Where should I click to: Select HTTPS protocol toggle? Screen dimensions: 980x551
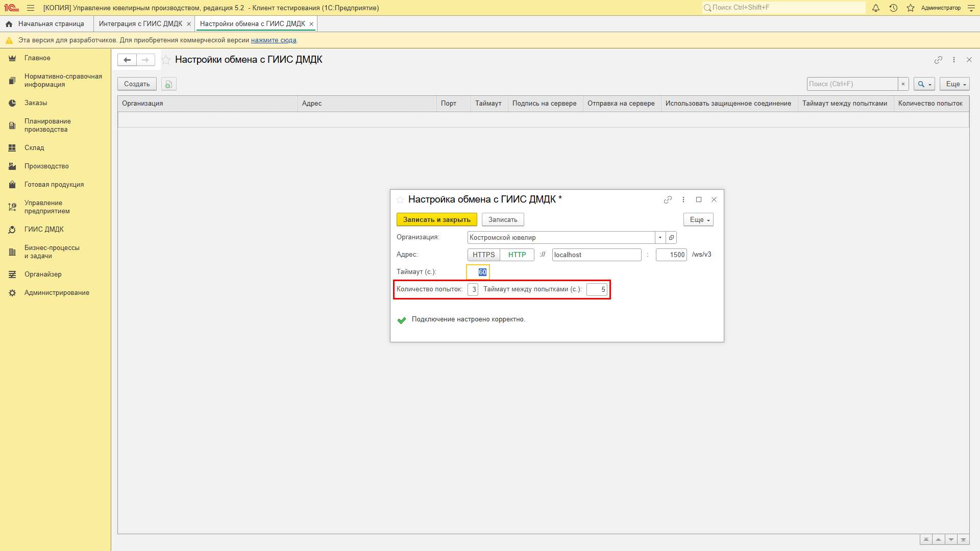click(483, 255)
